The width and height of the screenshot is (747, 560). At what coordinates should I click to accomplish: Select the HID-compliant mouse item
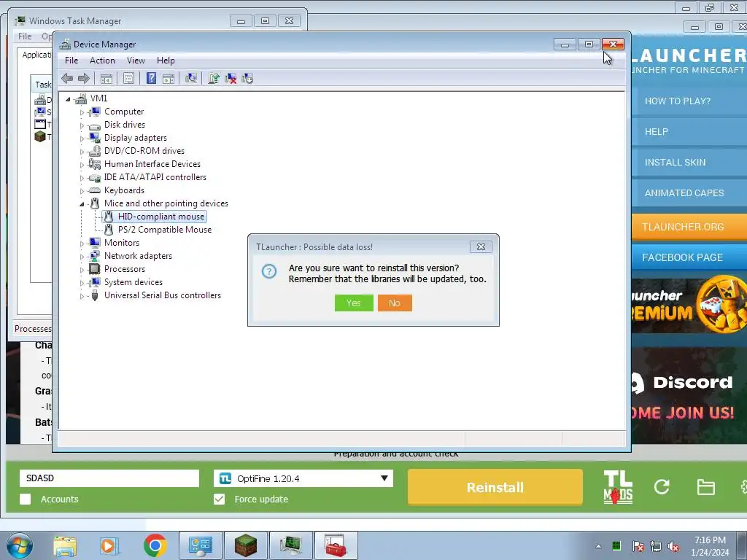(x=161, y=217)
